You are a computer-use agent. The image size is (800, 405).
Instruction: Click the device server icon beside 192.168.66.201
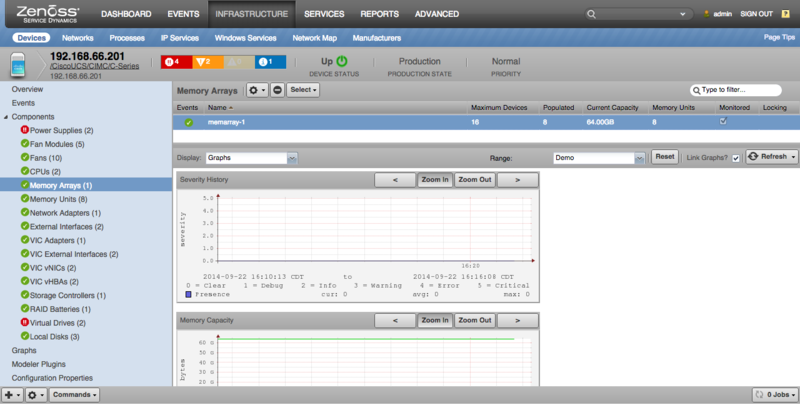[18, 65]
